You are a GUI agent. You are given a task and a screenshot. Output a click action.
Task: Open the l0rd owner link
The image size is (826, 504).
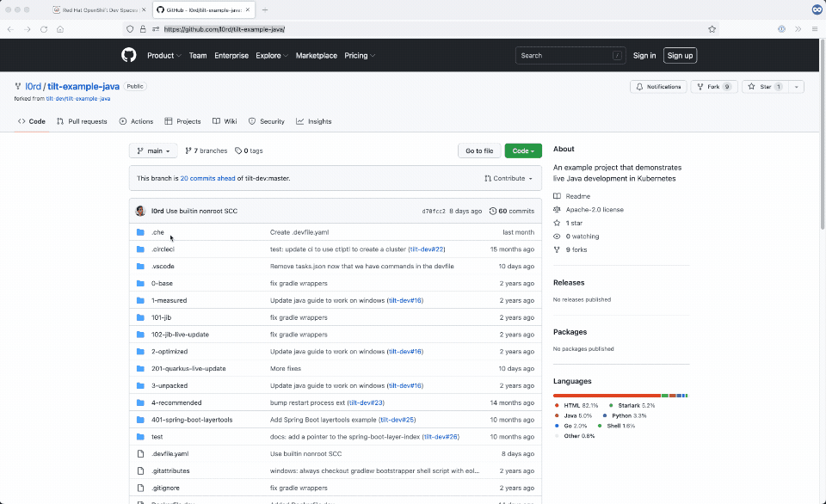coord(34,86)
